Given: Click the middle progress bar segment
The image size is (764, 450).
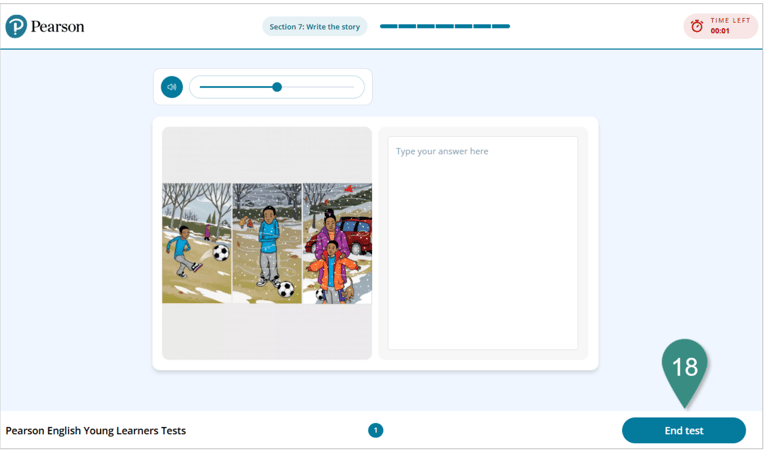Looking at the screenshot, I should tap(445, 27).
